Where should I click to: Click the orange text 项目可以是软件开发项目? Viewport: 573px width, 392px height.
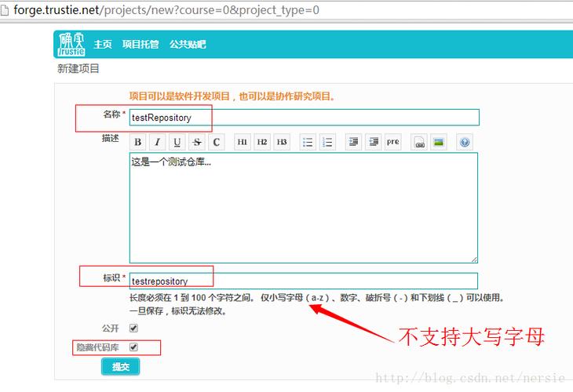pos(180,96)
